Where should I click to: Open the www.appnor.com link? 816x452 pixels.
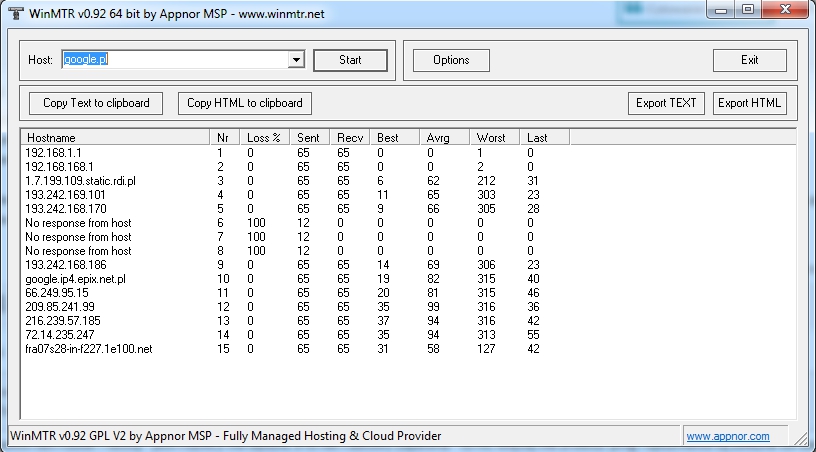tap(728, 436)
